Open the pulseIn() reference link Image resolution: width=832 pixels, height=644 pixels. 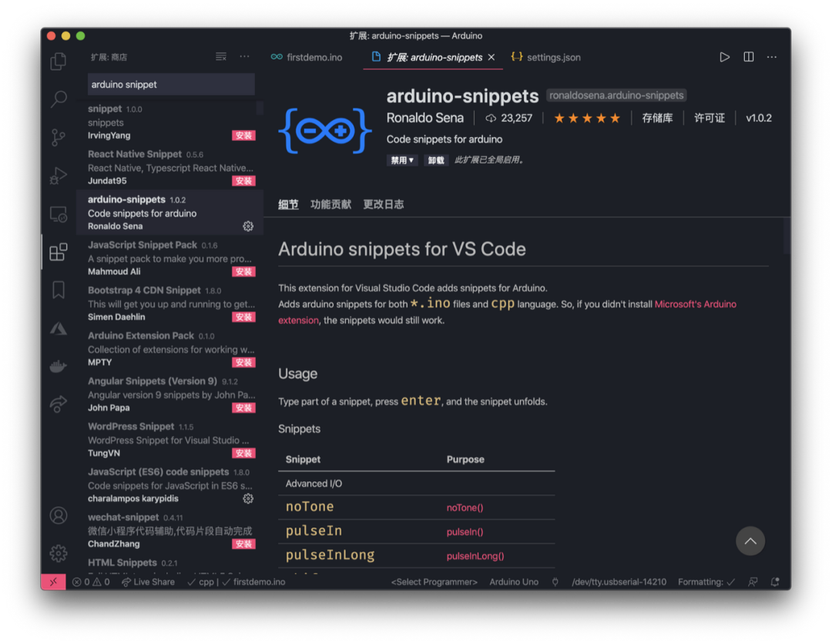[x=465, y=532]
